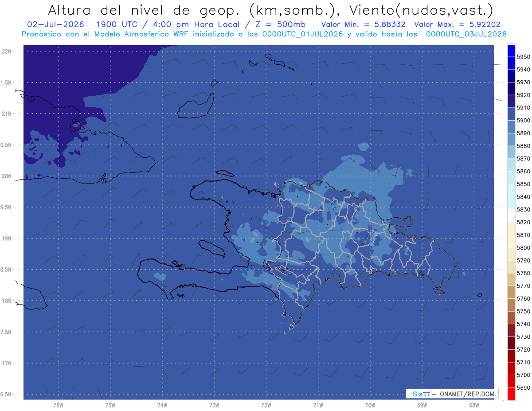
Task: Click the 5920 colorbar value
Action: coord(524,95)
